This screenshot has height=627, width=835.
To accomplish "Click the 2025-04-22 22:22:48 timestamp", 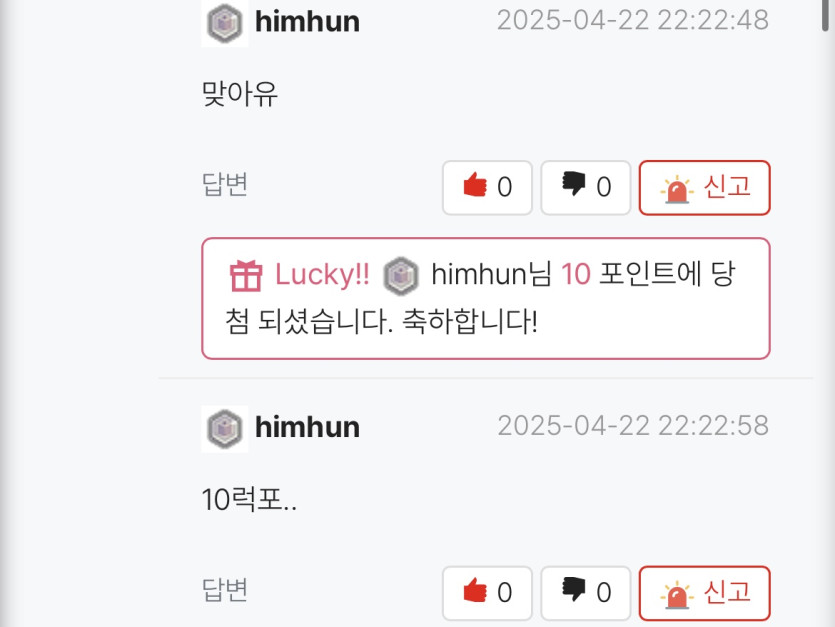I will pyautogui.click(x=633, y=21).
